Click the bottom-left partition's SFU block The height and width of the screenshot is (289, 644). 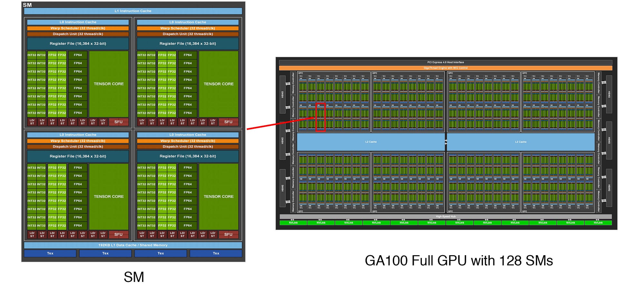point(118,235)
